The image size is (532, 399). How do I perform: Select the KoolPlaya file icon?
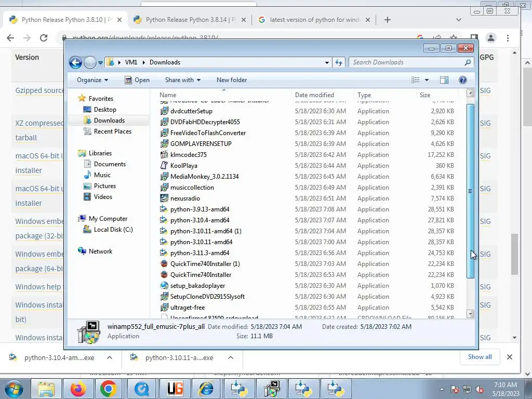(164, 166)
